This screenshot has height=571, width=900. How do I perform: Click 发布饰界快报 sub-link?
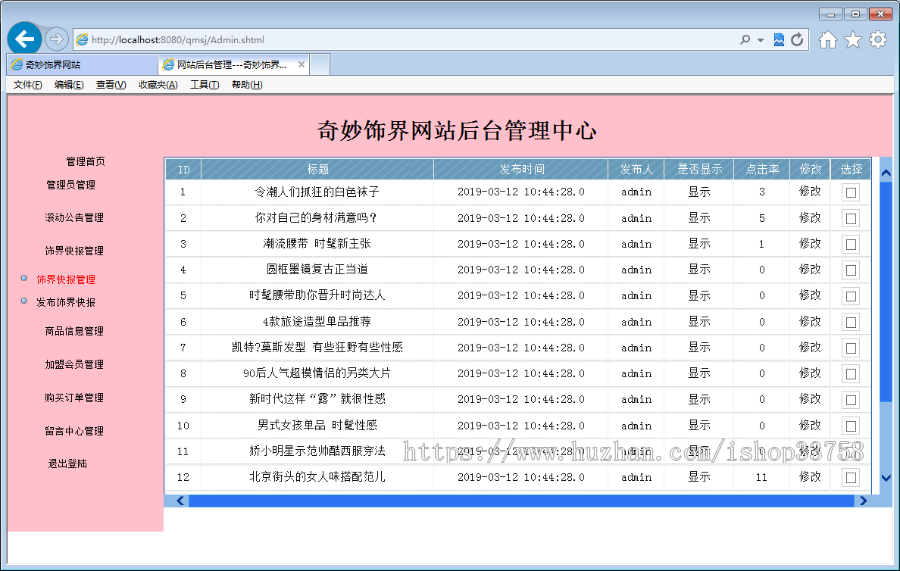(66, 302)
